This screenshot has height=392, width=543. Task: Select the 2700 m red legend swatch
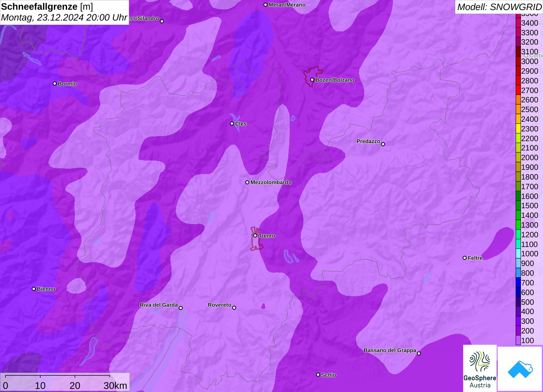tap(518, 90)
